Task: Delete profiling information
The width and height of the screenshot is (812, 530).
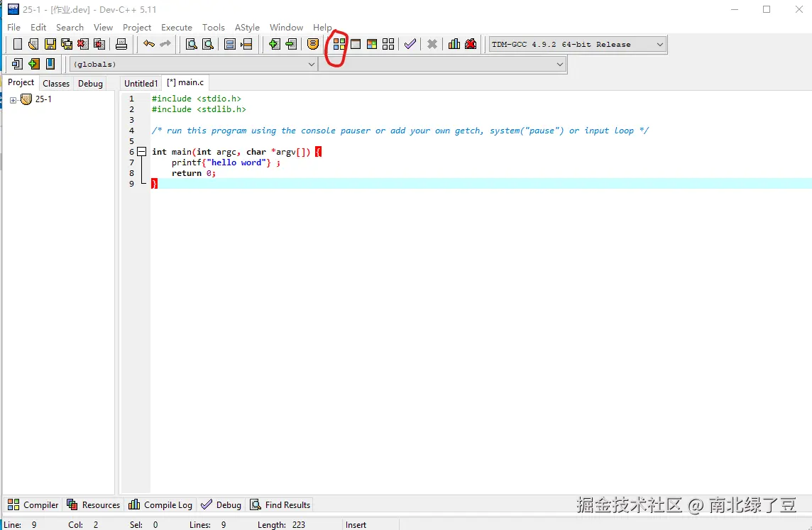Action: pyautogui.click(x=471, y=44)
